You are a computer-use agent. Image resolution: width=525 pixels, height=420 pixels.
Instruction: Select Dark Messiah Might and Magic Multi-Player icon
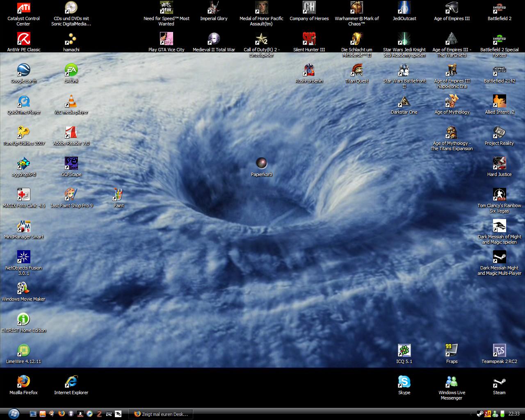pos(499,257)
